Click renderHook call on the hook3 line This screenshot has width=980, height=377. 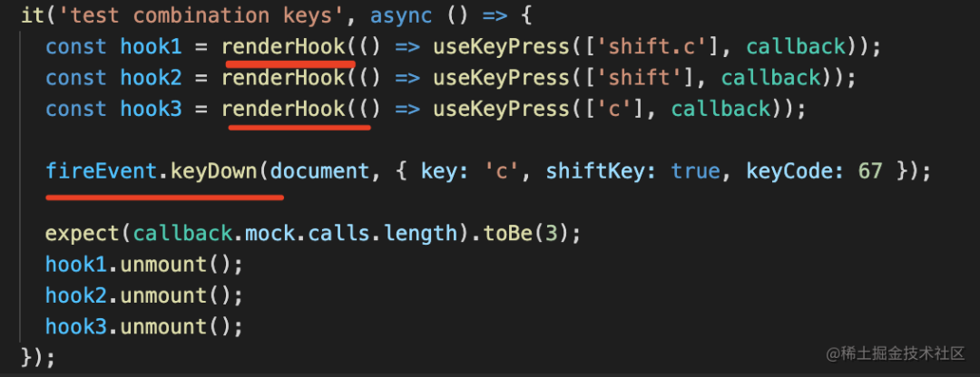click(x=283, y=110)
